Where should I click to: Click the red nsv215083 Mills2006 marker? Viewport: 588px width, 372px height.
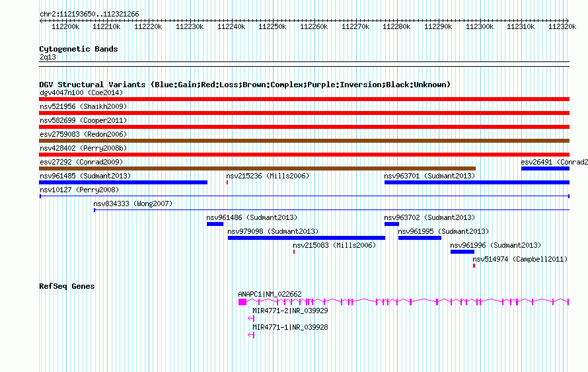(293, 252)
